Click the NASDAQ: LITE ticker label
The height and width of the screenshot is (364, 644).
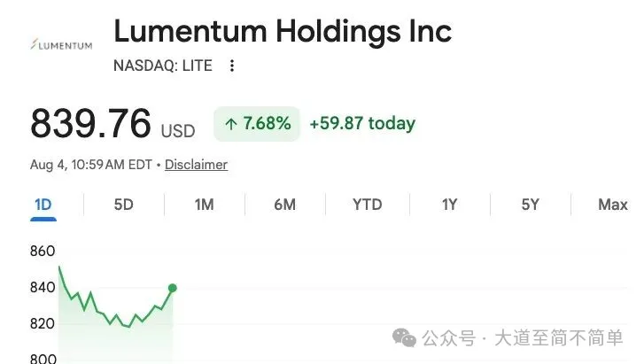(163, 66)
